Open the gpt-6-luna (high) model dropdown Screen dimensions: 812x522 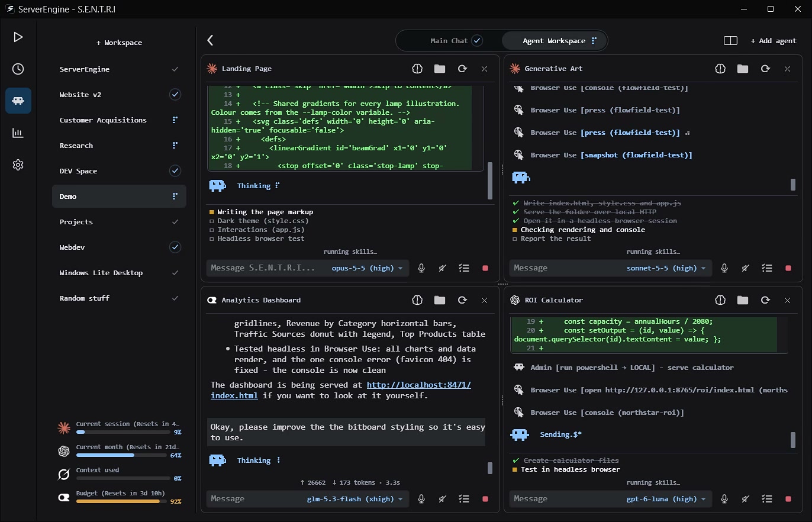click(667, 499)
